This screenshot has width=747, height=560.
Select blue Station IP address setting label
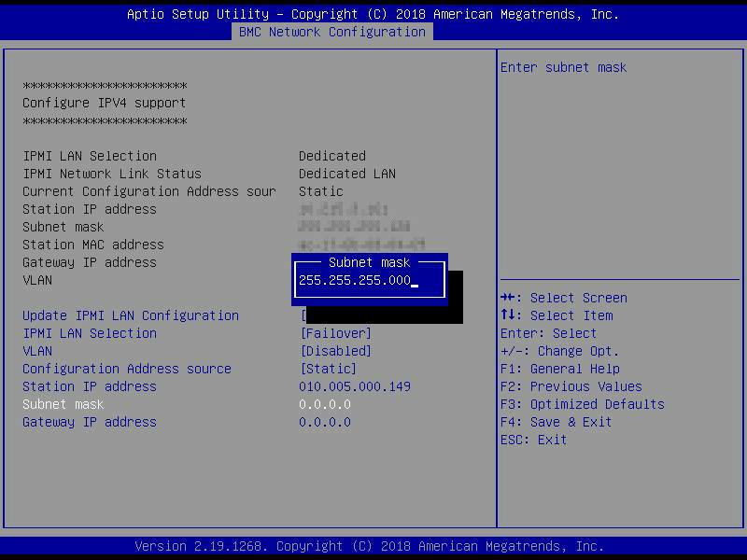[89, 386]
